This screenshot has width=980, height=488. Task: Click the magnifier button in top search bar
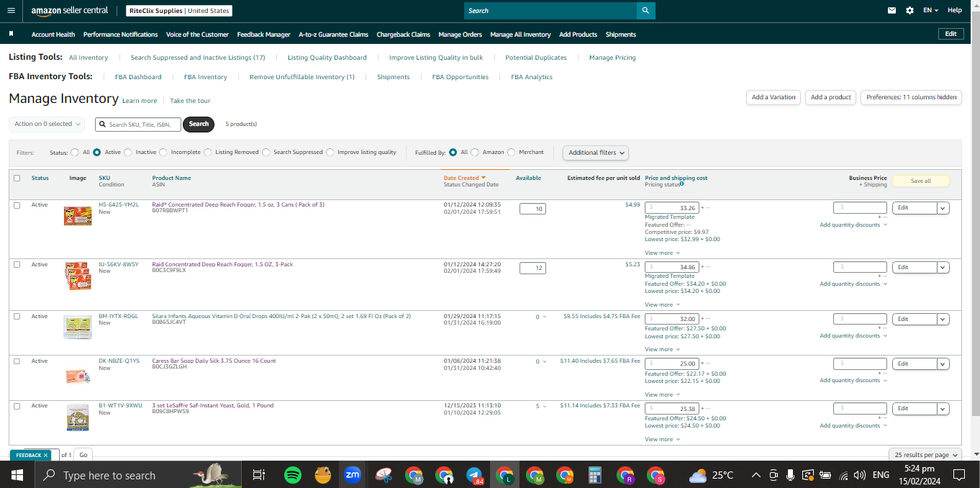tap(645, 11)
